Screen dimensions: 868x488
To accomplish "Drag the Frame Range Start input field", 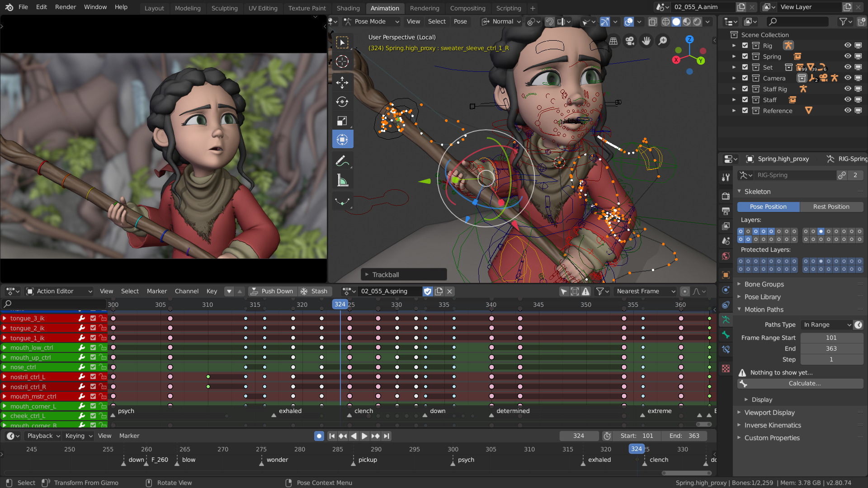I will [x=831, y=338].
